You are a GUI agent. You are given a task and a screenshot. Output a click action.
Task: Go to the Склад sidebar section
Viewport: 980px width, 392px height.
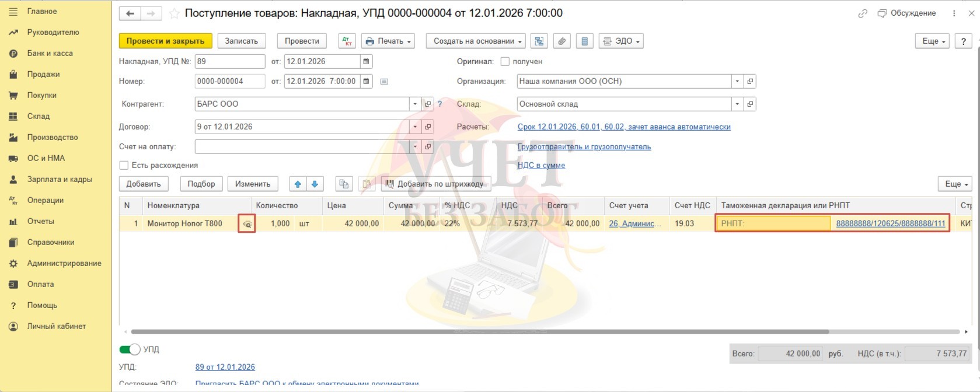pyautogui.click(x=39, y=117)
